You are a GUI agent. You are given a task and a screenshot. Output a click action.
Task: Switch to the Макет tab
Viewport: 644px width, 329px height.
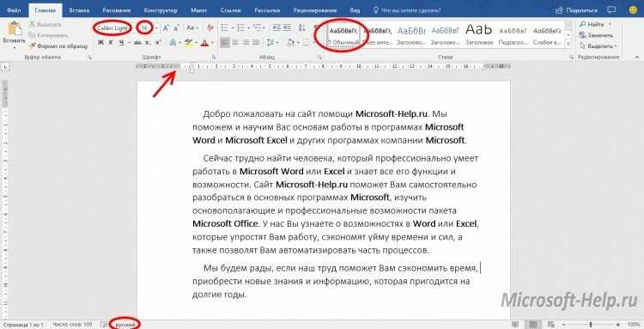(x=199, y=9)
